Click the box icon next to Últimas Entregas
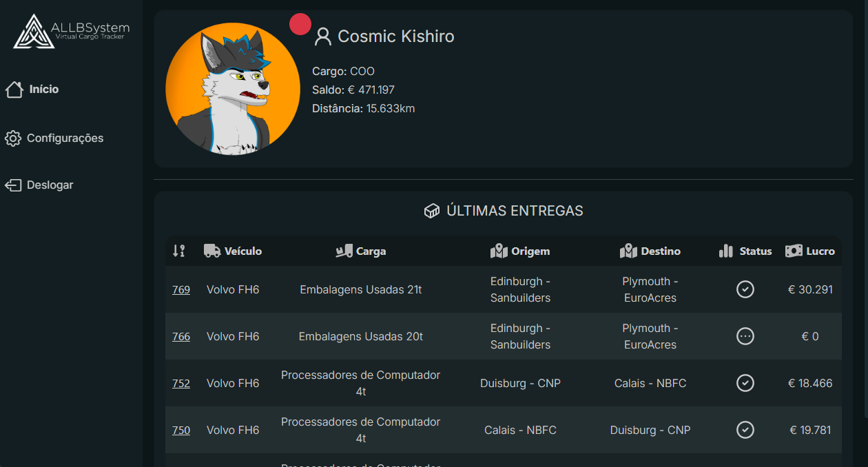The width and height of the screenshot is (868, 467). (x=432, y=211)
